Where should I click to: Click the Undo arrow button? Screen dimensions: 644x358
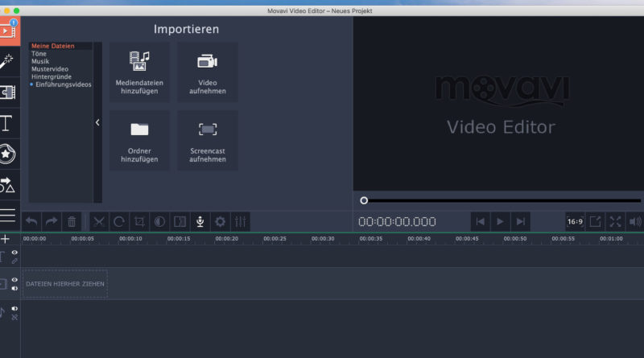tap(31, 222)
